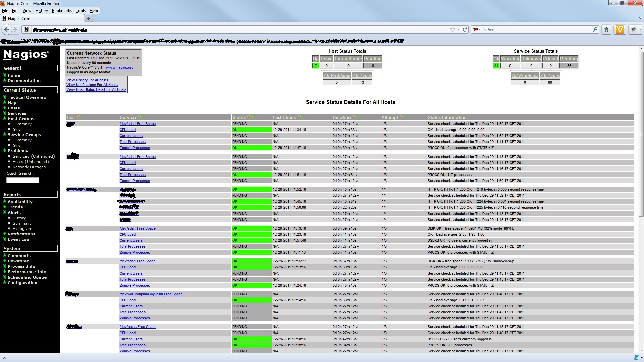Open the Bookmarks menu

(62, 11)
